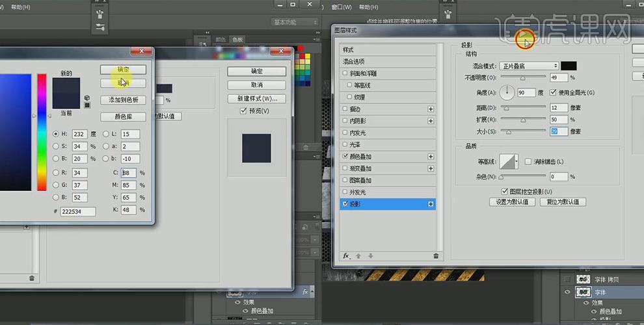Toggle visibility of the 字体 layer

click(x=567, y=292)
